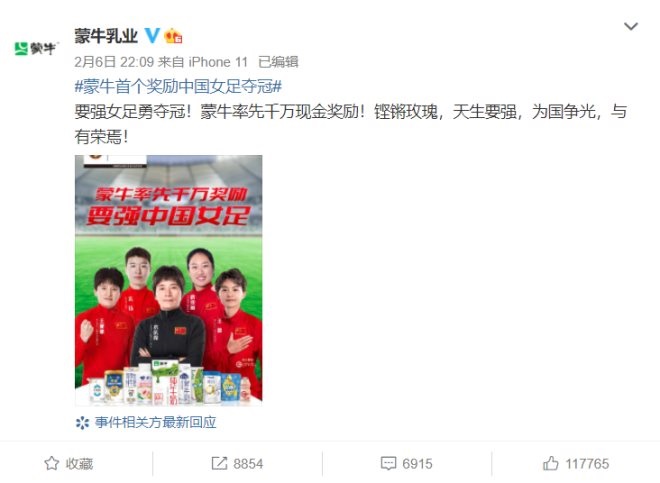Toggle the thumbs-up like icon
The height and width of the screenshot is (483, 660).
(551, 463)
